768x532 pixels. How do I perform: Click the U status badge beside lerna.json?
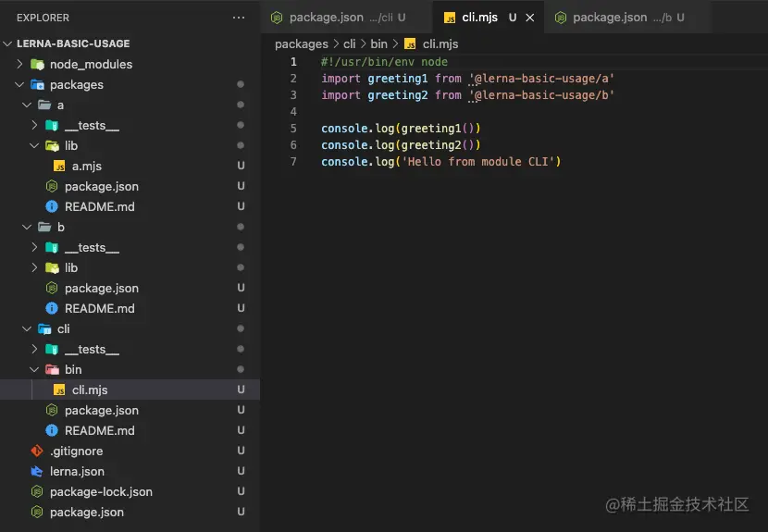click(x=241, y=471)
